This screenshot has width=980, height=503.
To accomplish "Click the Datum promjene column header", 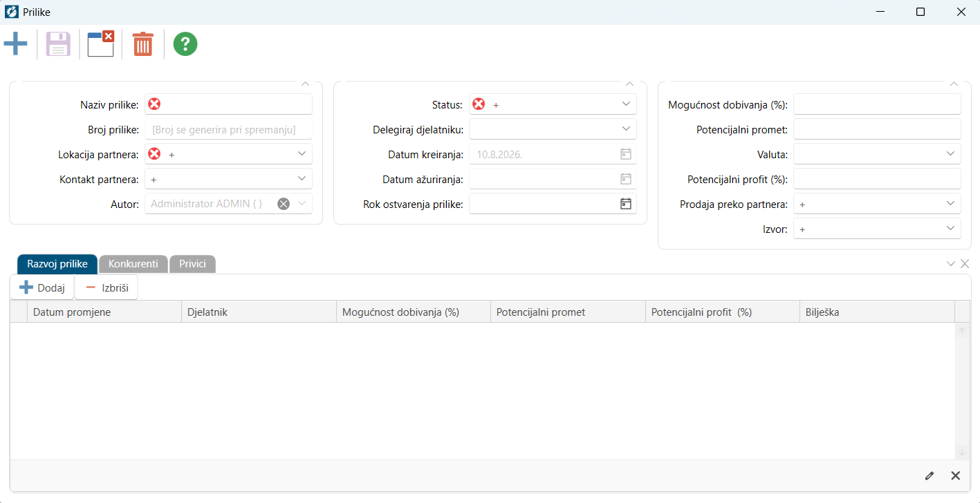I will 104,312.
